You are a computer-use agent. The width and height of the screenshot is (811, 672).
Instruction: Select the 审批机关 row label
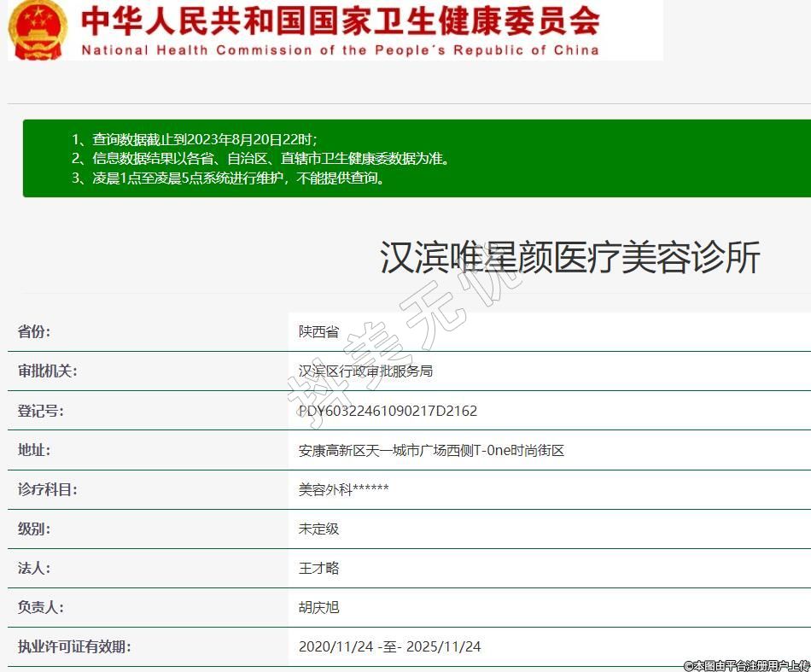coord(47,371)
